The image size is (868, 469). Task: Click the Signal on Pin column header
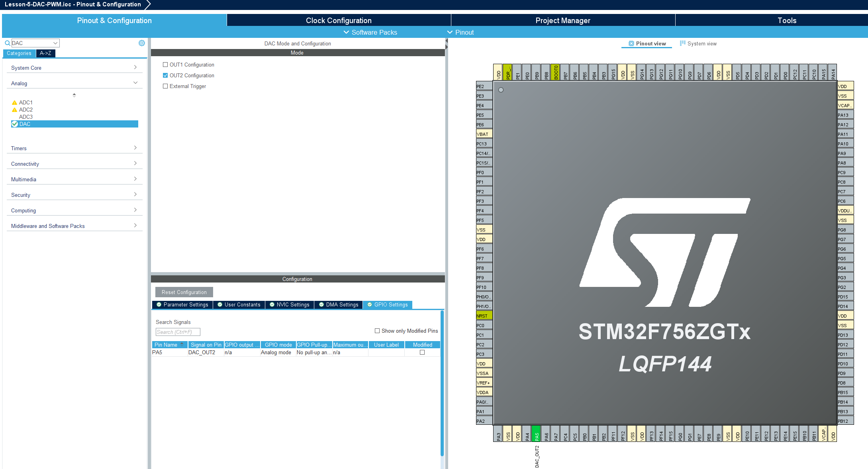(206, 345)
